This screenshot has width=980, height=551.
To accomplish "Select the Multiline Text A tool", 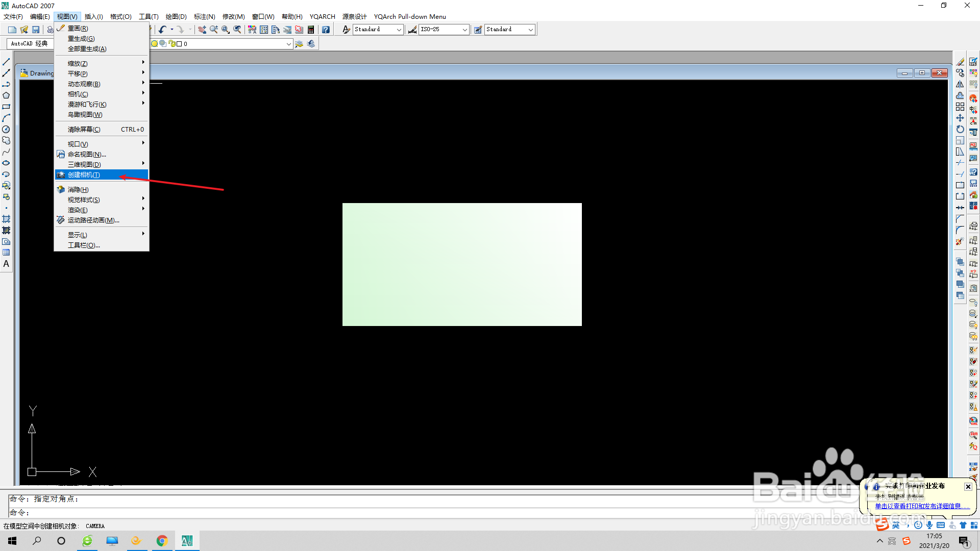I will point(6,264).
